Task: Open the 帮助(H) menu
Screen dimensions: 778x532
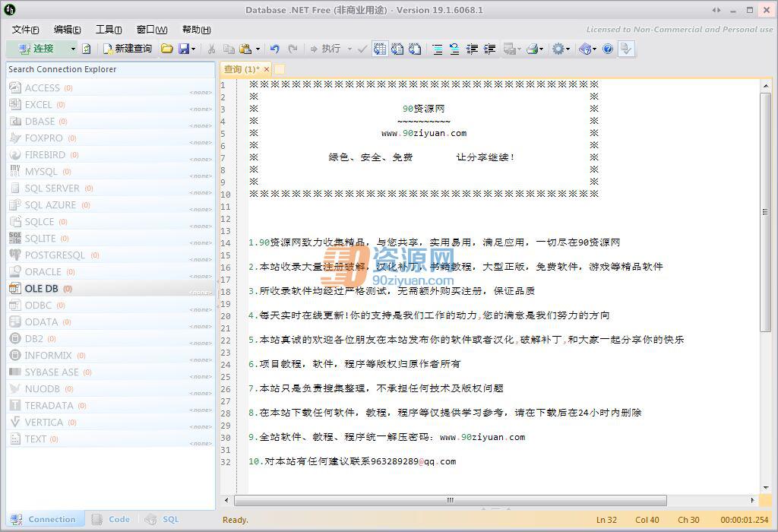Action: [197, 30]
